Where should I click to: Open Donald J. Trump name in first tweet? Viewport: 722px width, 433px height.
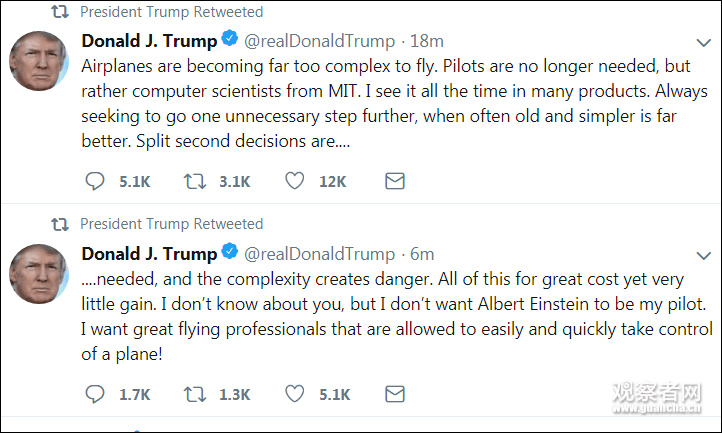[x=148, y=41]
